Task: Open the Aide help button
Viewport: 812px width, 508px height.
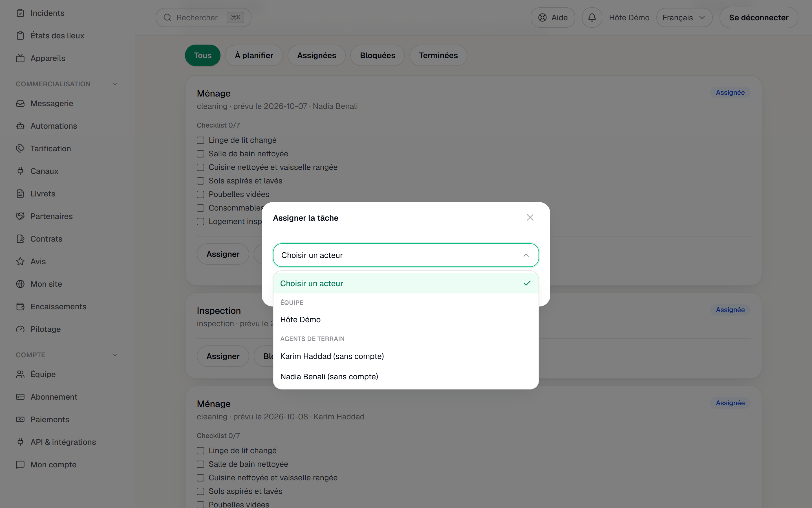Action: click(x=553, y=17)
